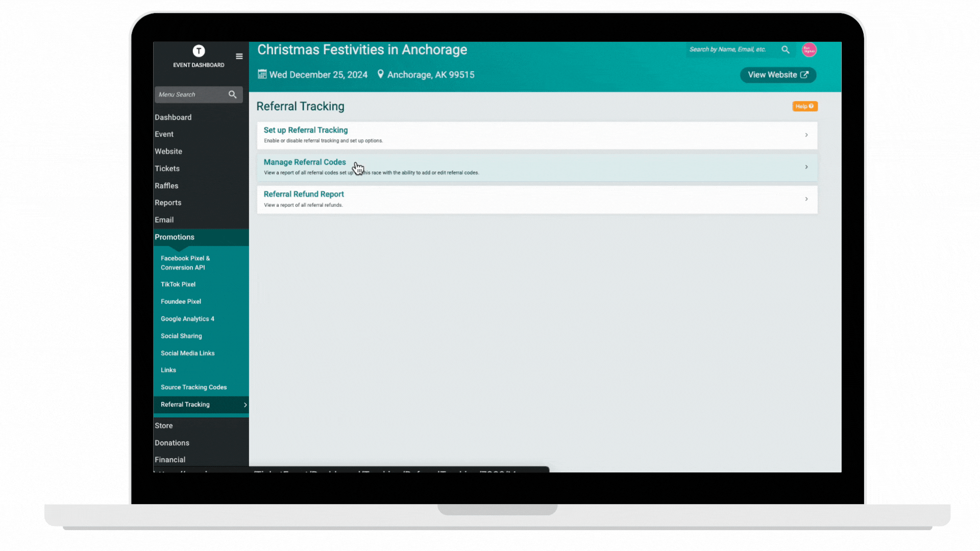Click into the Menu Search field
Image resolution: width=980 pixels, height=551 pixels.
[190, 94]
